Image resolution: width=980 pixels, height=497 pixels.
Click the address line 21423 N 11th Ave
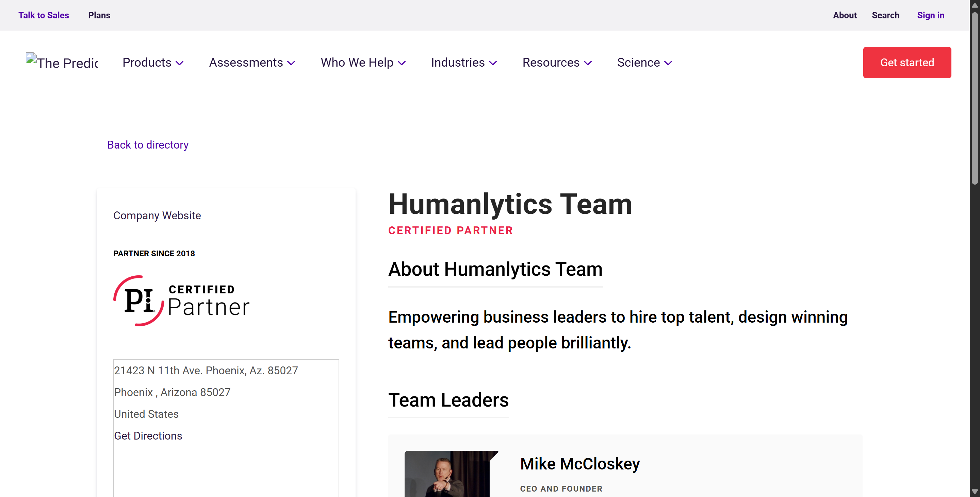(x=206, y=371)
